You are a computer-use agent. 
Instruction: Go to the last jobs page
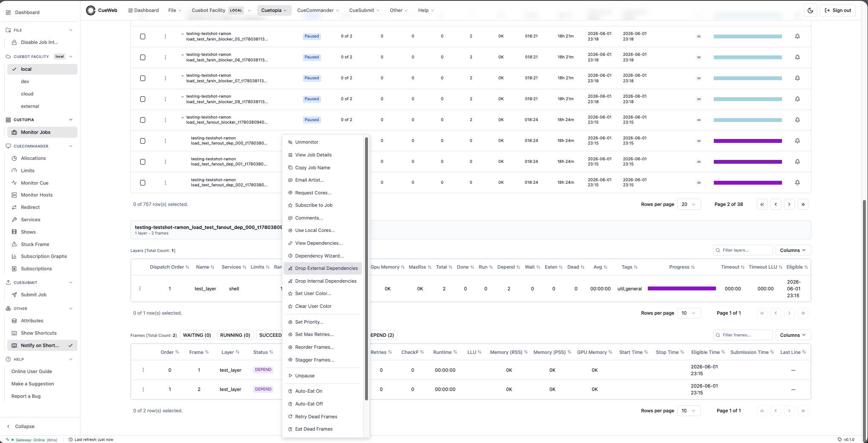pyautogui.click(x=803, y=204)
